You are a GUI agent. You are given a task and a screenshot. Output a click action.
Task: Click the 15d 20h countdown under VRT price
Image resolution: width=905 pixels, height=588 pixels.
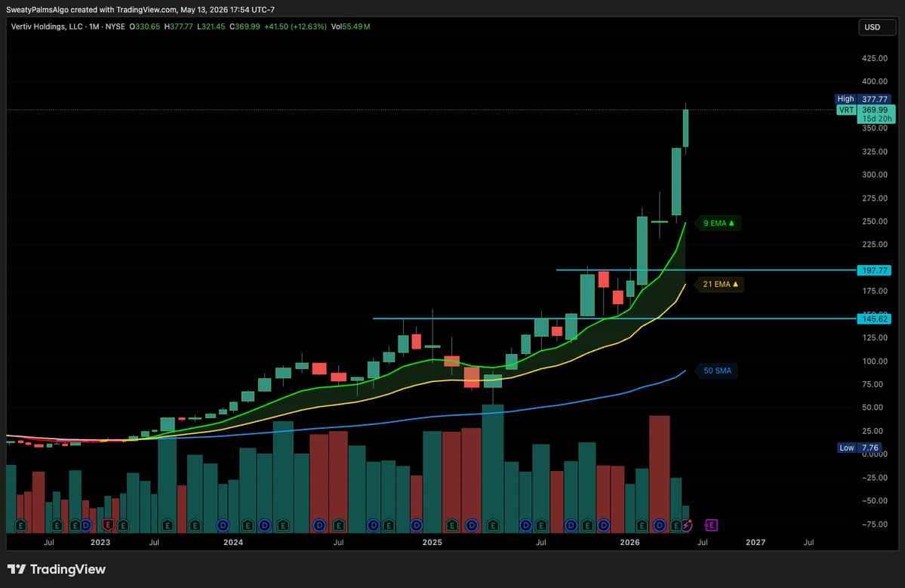[877, 119]
